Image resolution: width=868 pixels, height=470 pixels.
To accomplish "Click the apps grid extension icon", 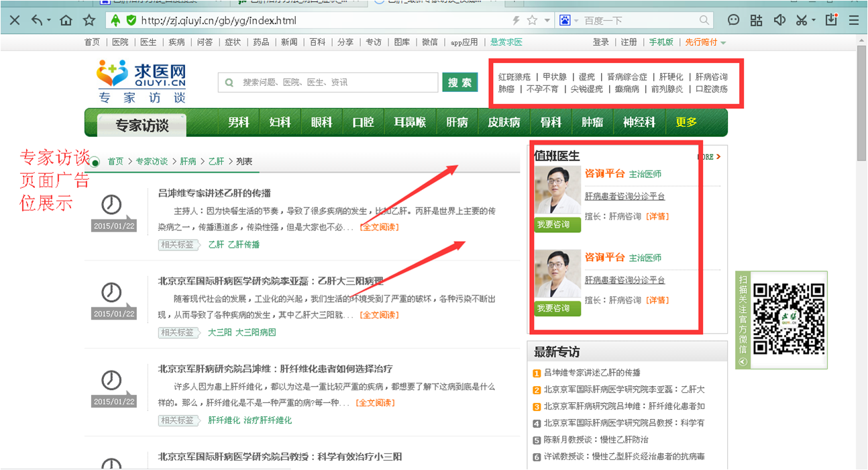I will [756, 20].
